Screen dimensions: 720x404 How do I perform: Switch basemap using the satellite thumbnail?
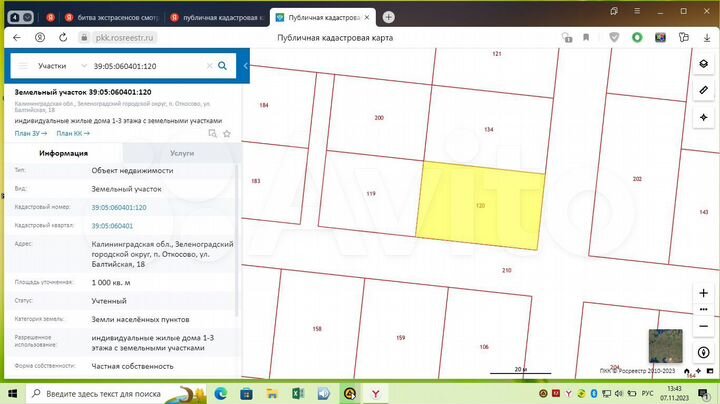[x=665, y=346]
